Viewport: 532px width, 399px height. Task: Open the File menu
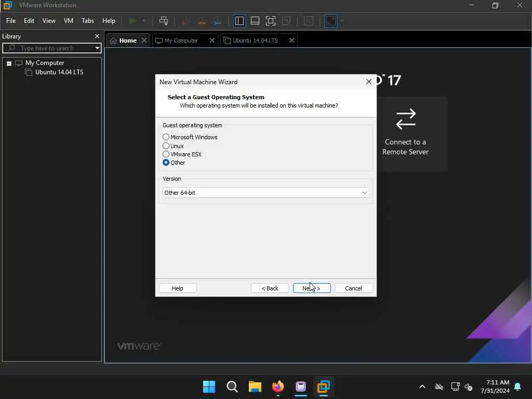tap(11, 21)
